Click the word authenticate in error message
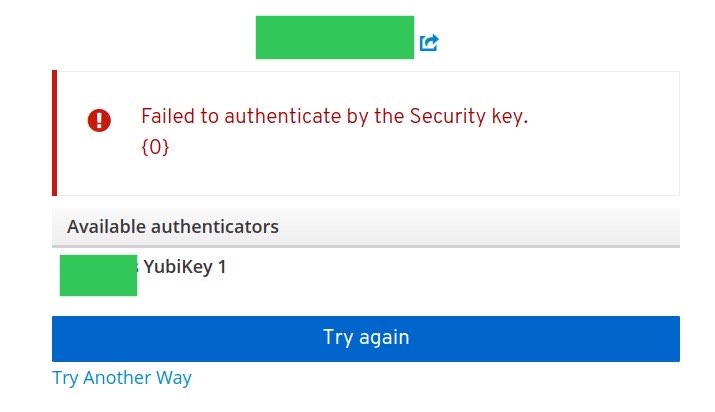 (283, 116)
